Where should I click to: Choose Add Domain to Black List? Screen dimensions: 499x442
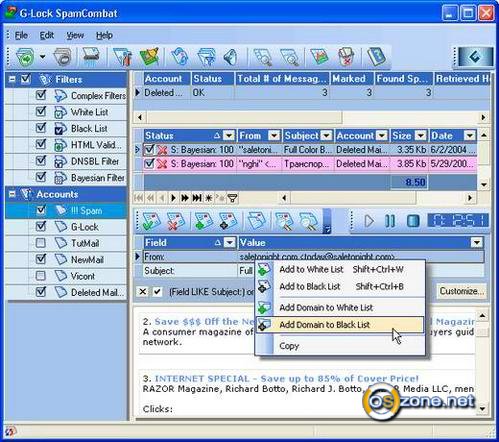click(x=339, y=325)
